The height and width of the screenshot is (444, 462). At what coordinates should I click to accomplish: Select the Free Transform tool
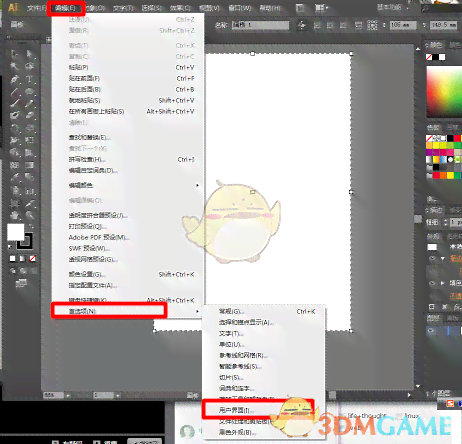click(30, 141)
